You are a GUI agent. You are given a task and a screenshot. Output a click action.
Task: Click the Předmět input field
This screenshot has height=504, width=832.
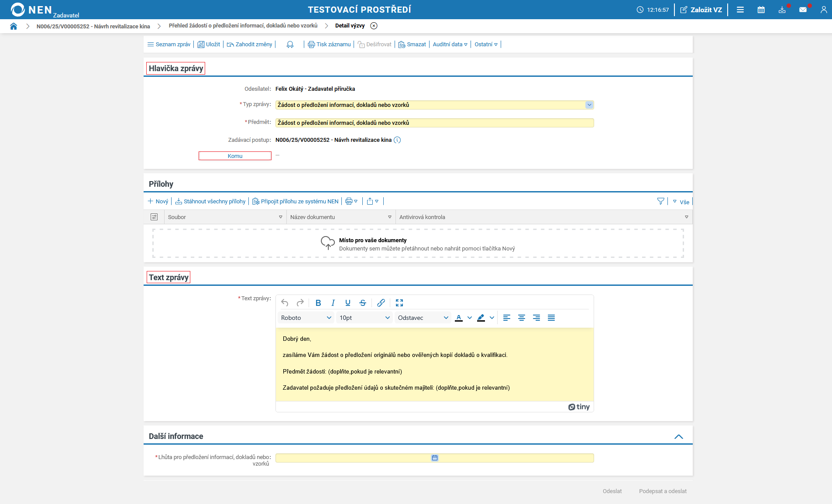(x=434, y=123)
